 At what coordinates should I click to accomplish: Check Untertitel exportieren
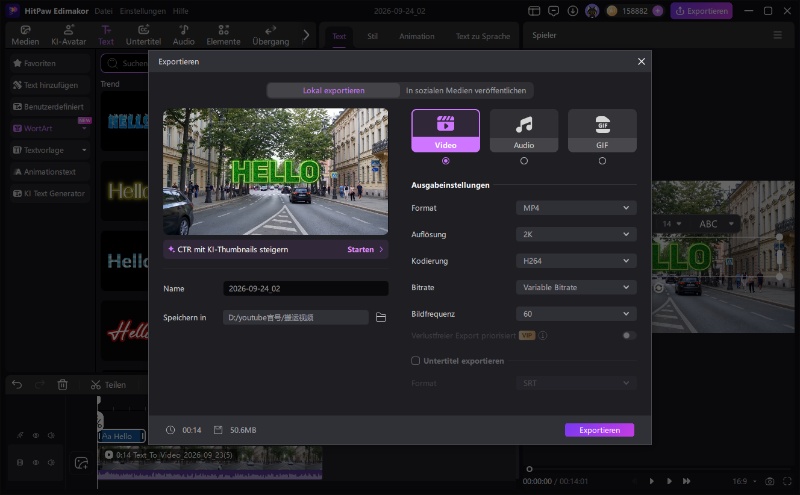pos(415,361)
